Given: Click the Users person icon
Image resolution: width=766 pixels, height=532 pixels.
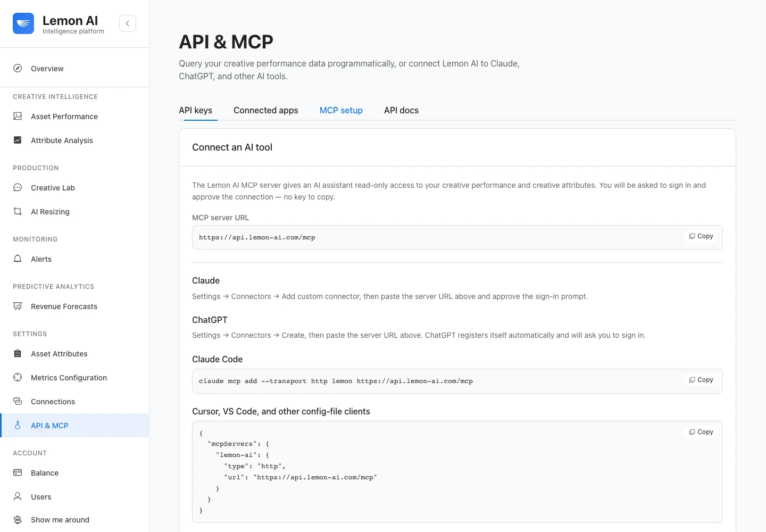Looking at the screenshot, I should (18, 496).
